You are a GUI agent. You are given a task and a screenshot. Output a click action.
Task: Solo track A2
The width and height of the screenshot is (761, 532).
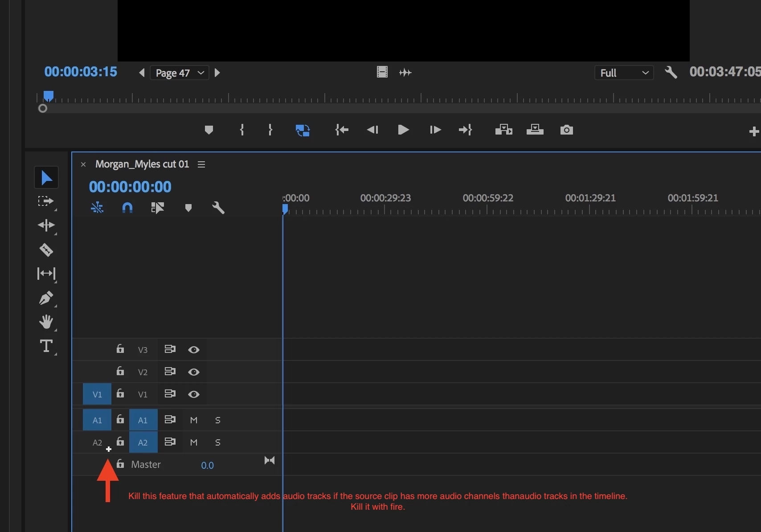pos(218,442)
